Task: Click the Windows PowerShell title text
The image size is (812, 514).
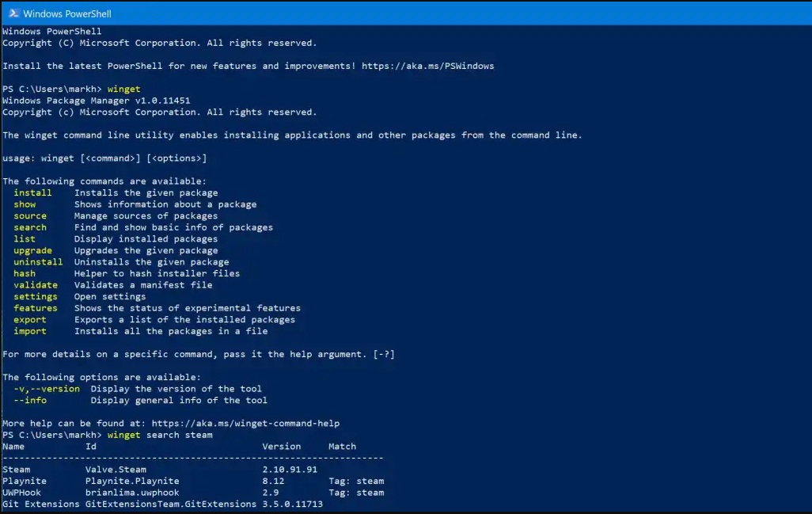Action: click(x=67, y=13)
